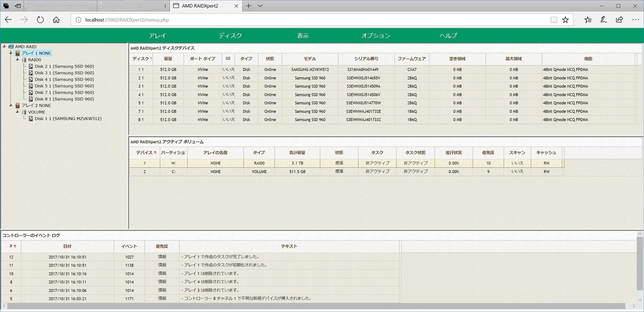
Task: Sort volume table by デバイス column
Action: (x=145, y=152)
